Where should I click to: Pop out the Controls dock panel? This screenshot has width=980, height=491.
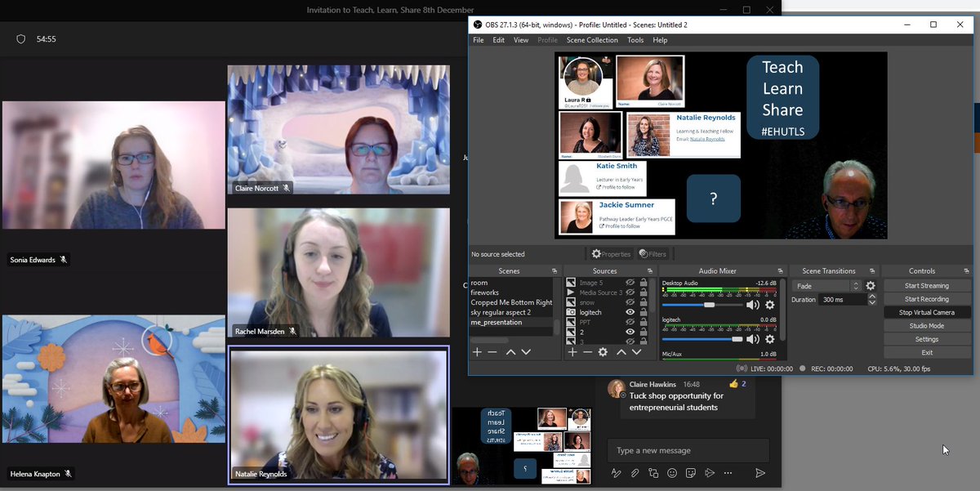click(966, 271)
